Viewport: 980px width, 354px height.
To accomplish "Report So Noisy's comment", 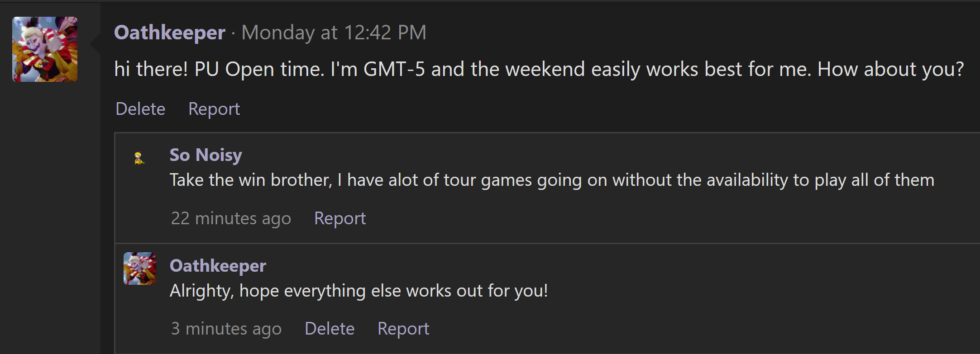I will tap(340, 218).
